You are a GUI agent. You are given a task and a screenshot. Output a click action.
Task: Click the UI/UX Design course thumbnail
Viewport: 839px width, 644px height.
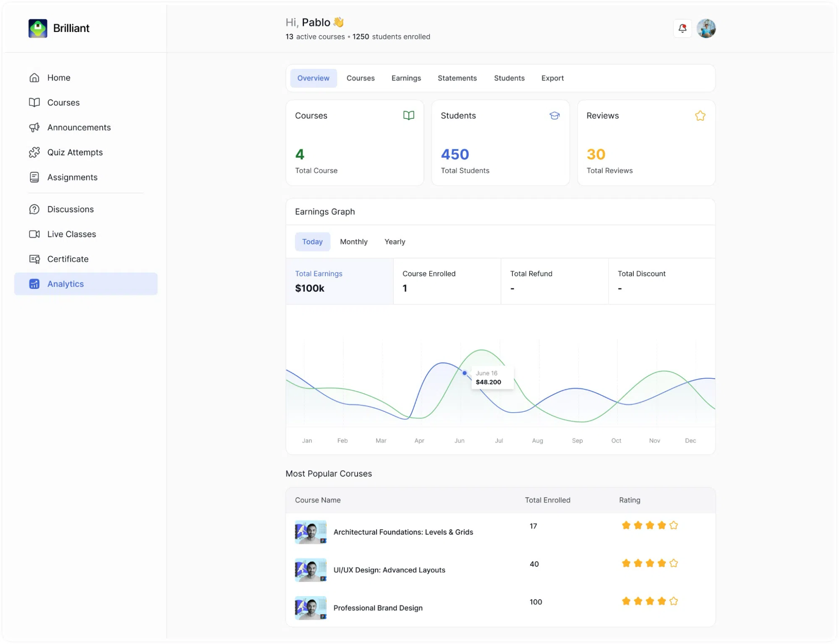tap(311, 570)
